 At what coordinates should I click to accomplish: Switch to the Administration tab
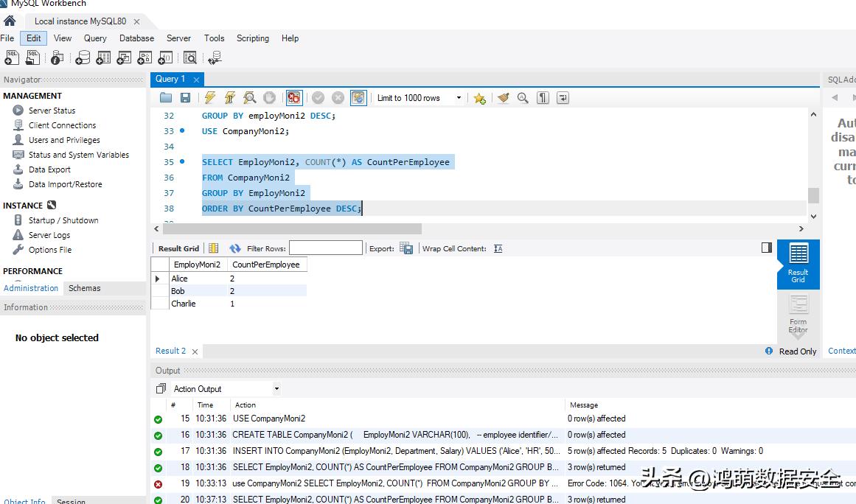[x=30, y=288]
